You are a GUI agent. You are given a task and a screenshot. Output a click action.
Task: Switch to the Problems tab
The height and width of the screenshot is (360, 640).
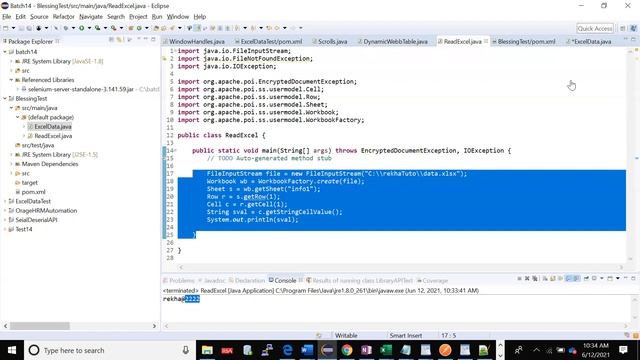182,280
